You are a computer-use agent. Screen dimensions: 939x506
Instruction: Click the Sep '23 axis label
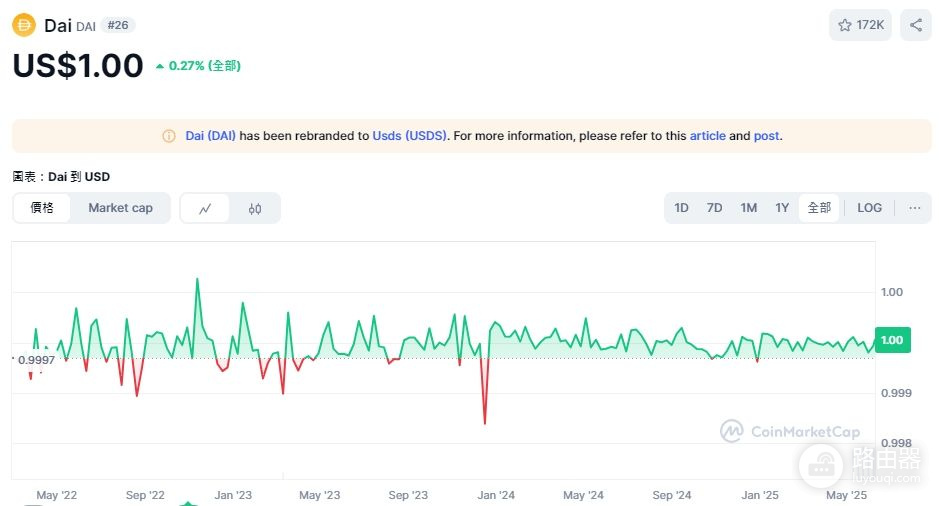click(408, 495)
